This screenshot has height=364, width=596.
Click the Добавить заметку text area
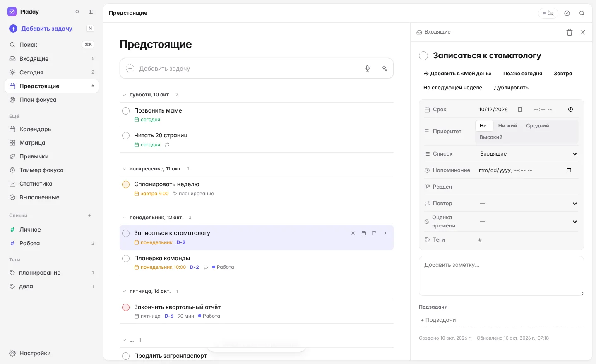501,276
